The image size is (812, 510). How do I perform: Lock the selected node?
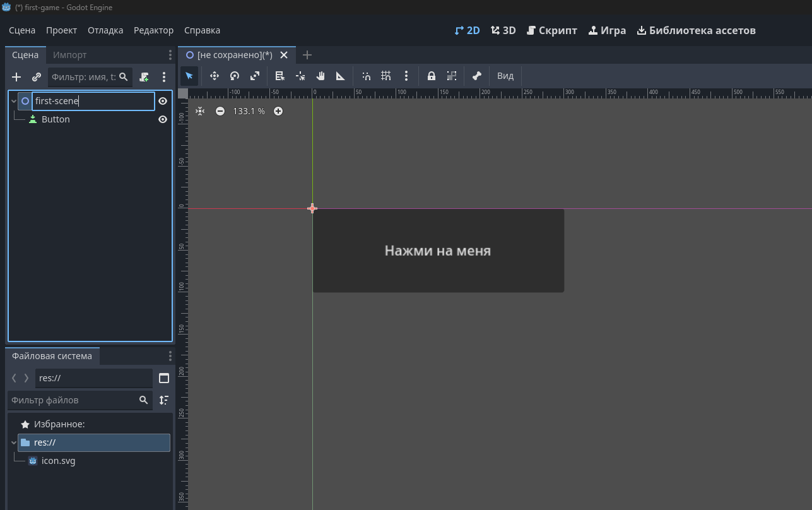(432, 76)
